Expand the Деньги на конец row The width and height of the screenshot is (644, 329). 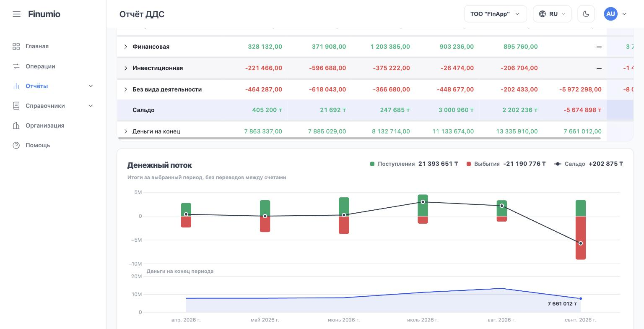pos(125,131)
